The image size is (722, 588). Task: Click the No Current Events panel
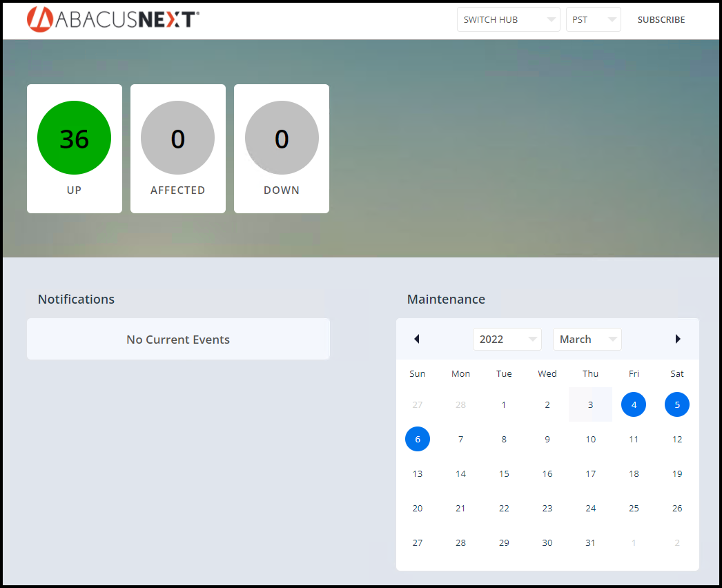click(x=178, y=339)
